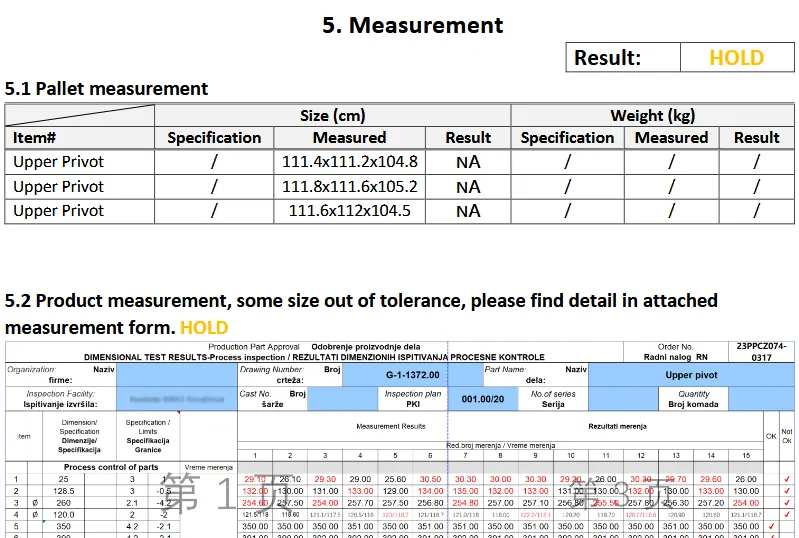Click the 'Part Name: Naziv dela' label
The height and width of the screenshot is (538, 799).
(x=536, y=374)
